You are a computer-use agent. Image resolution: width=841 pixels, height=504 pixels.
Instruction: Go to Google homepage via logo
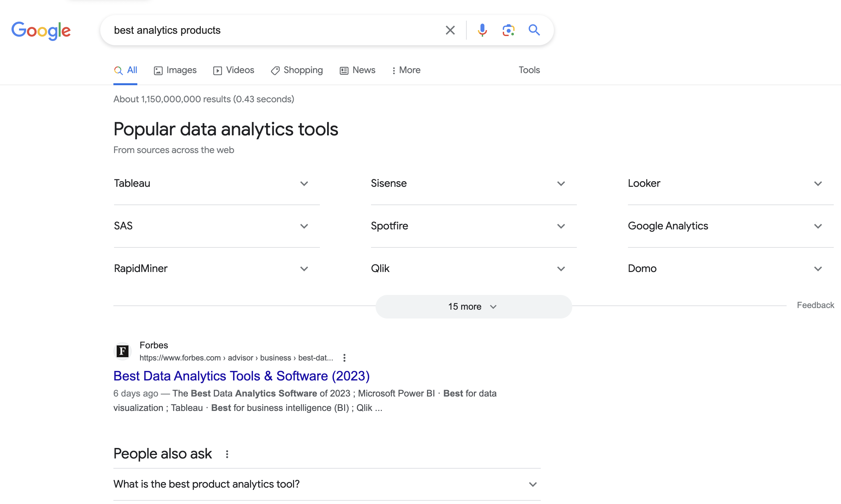pyautogui.click(x=41, y=30)
